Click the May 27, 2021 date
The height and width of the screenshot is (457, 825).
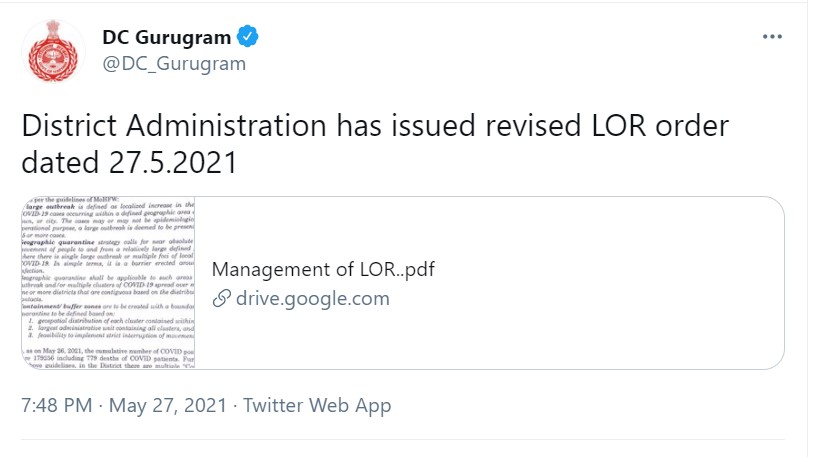[x=168, y=405]
